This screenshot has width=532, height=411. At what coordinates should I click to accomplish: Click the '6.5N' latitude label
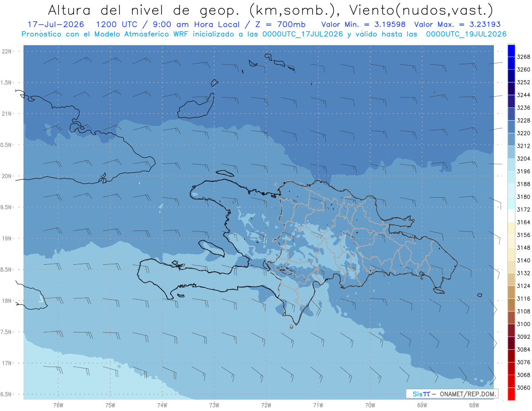pyautogui.click(x=7, y=394)
